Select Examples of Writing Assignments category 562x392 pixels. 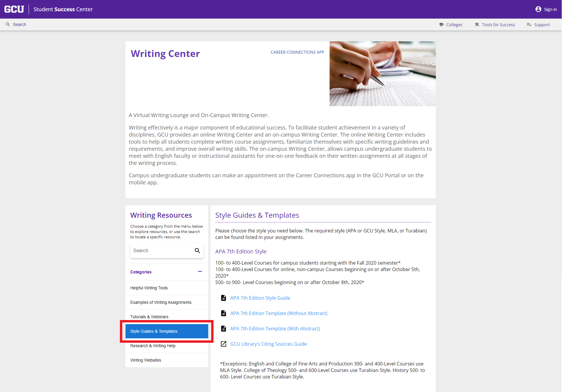click(x=167, y=302)
